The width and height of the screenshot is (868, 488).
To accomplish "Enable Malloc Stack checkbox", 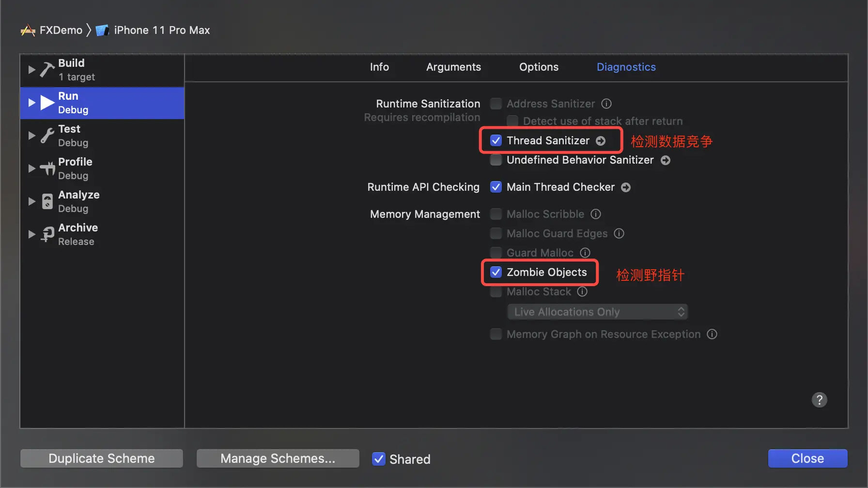I will click(496, 291).
